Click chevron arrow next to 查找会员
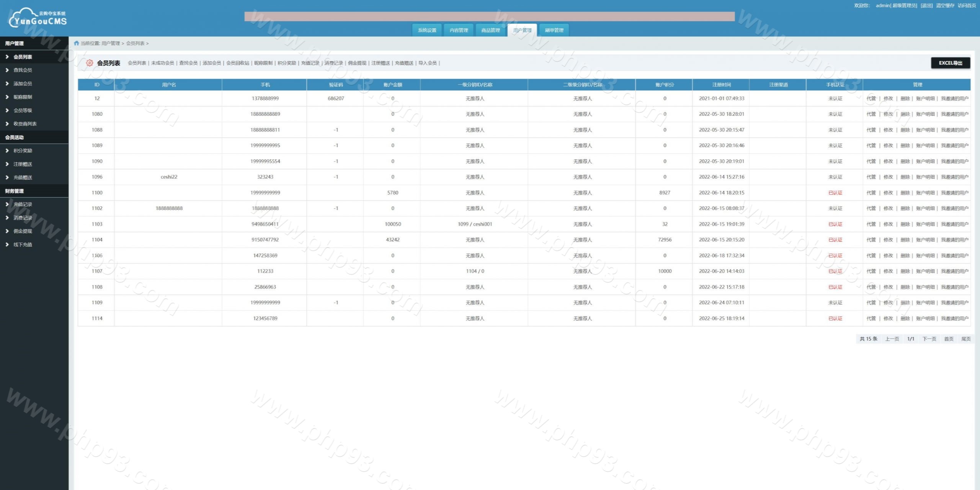The height and width of the screenshot is (490, 980). (x=7, y=70)
